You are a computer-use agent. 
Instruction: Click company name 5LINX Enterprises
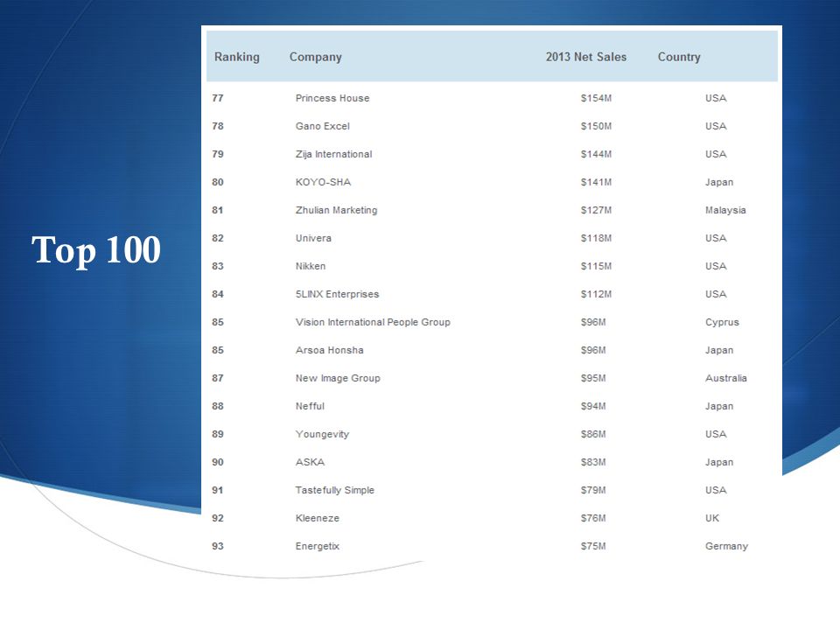click(337, 294)
